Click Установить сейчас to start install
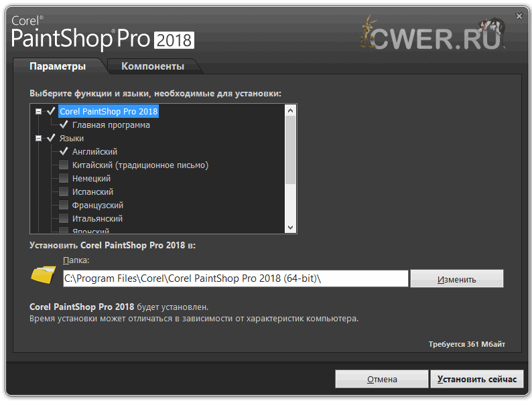Image resolution: width=532 pixels, height=401 pixels. tap(476, 379)
